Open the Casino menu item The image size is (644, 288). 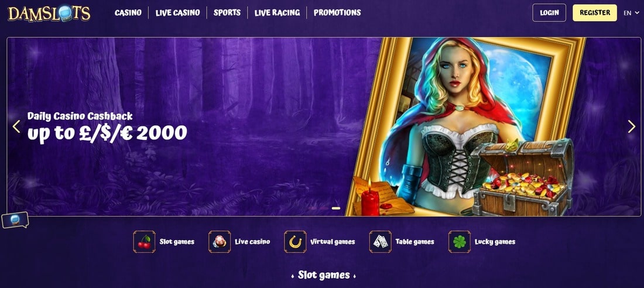tap(128, 13)
